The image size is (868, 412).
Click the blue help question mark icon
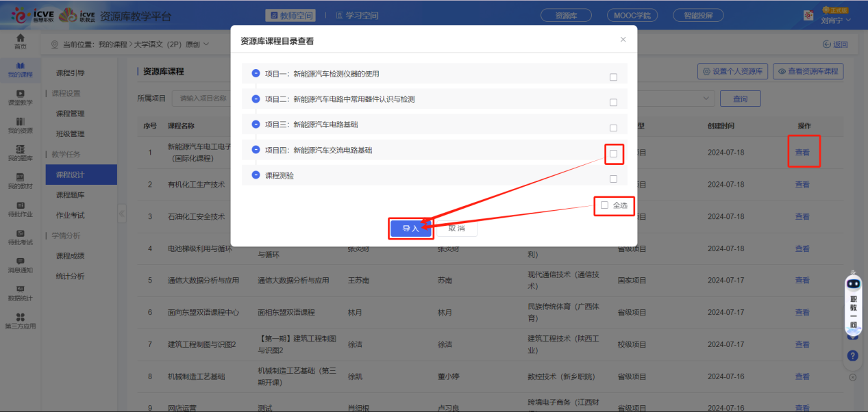coord(853,355)
